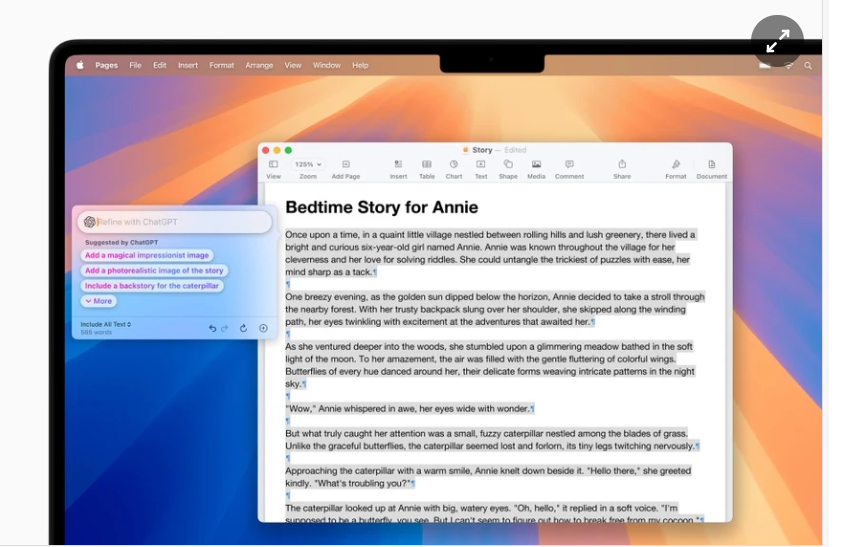Add a Chart using the toolbar icon
The width and height of the screenshot is (843, 547).
(453, 165)
